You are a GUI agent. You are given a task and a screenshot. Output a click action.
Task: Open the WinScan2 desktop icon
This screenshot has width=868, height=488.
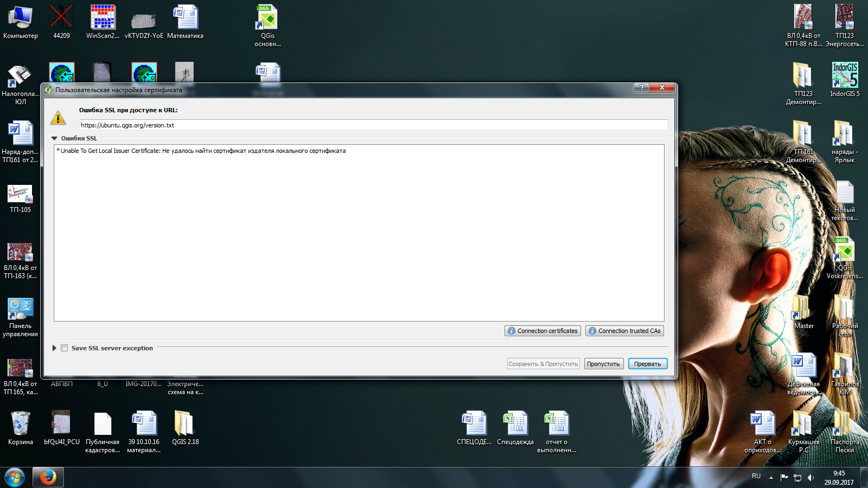(x=103, y=22)
